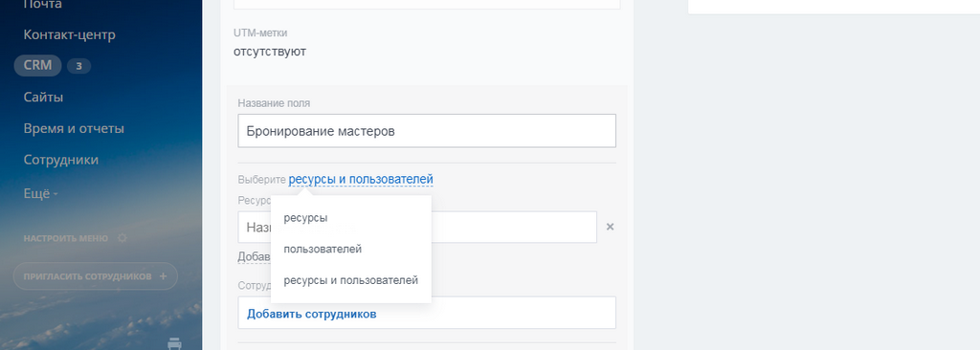Open Время и отчеты section

click(x=74, y=128)
